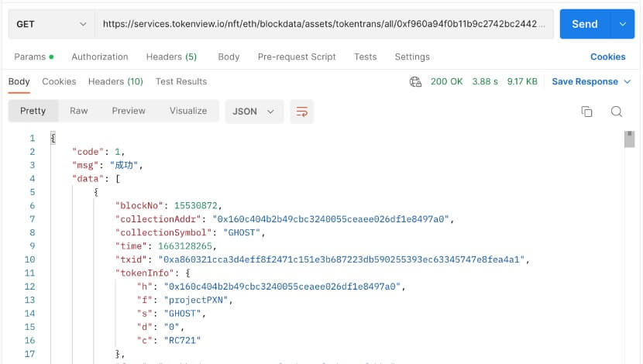This screenshot has width=643, height=364.
Task: Search within the response body
Action: click(617, 112)
